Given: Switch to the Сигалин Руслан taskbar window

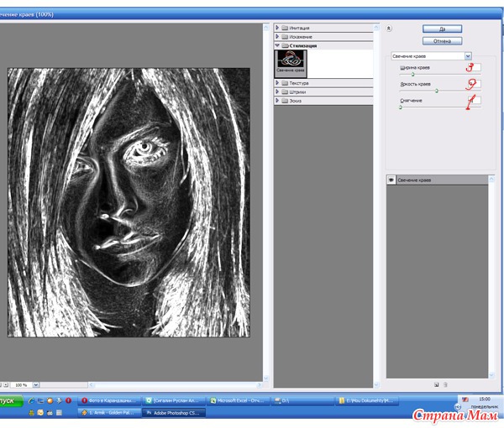Looking at the screenshot, I should [x=174, y=400].
